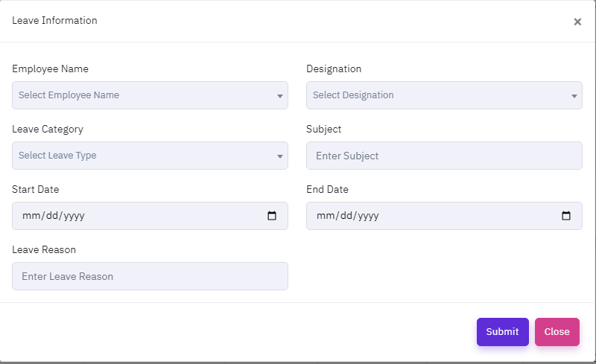Image resolution: width=596 pixels, height=364 pixels.
Task: Expand the Select Designation dropdown
Action: coord(436,95)
